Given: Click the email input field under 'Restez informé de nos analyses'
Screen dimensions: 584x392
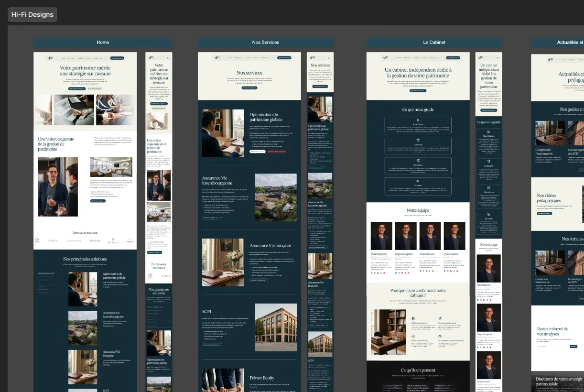Looking at the screenshot, I should [x=552, y=347].
